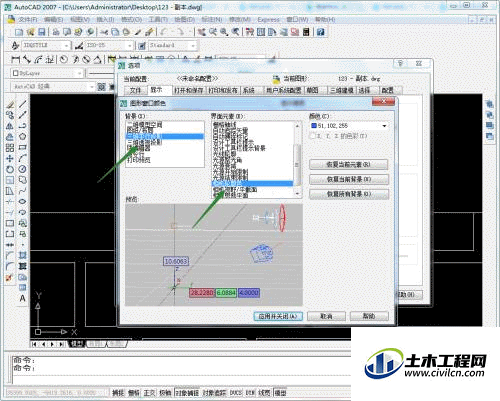The height and width of the screenshot is (401, 500).
Task: Toggle 线宽 lineweight in status bar
Action: point(264,393)
